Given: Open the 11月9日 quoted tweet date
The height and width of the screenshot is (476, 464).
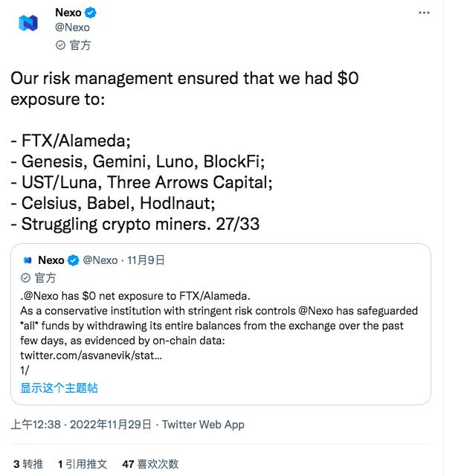Looking at the screenshot, I should pyautogui.click(x=145, y=260).
